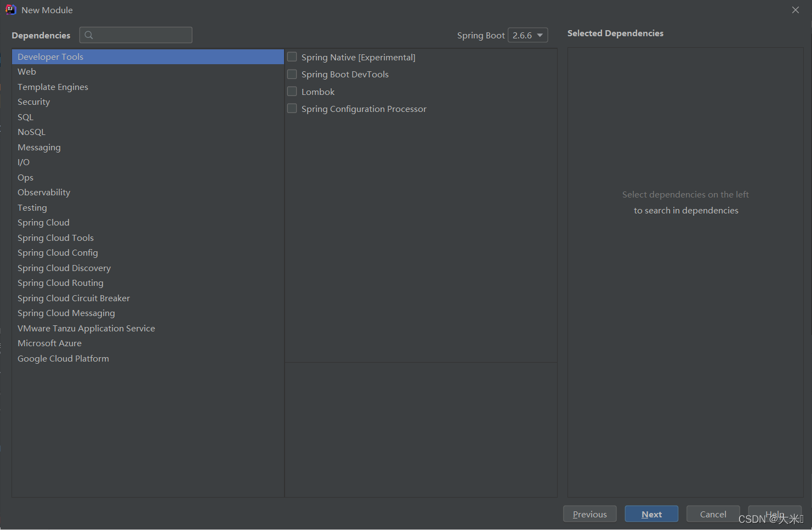The height and width of the screenshot is (530, 812).
Task: Close the New Module dialog
Action: 796,10
